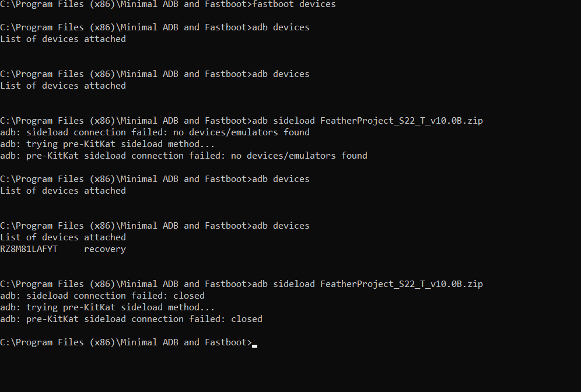Click the 'recovery' device state text

104,249
